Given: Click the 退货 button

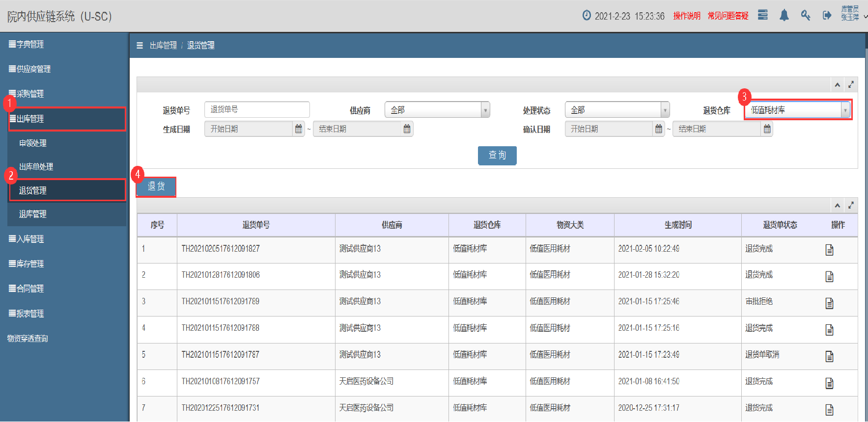Looking at the screenshot, I should coord(156,186).
